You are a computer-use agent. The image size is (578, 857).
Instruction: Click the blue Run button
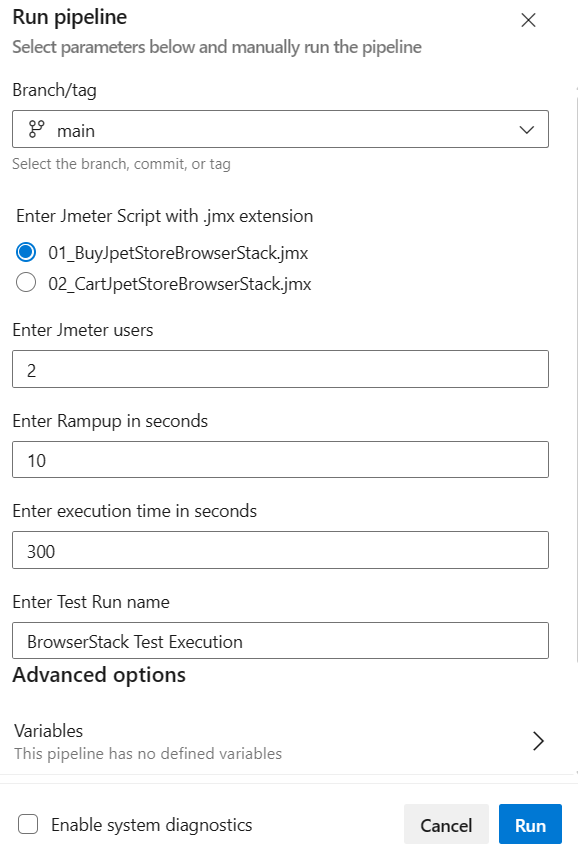(x=530, y=824)
